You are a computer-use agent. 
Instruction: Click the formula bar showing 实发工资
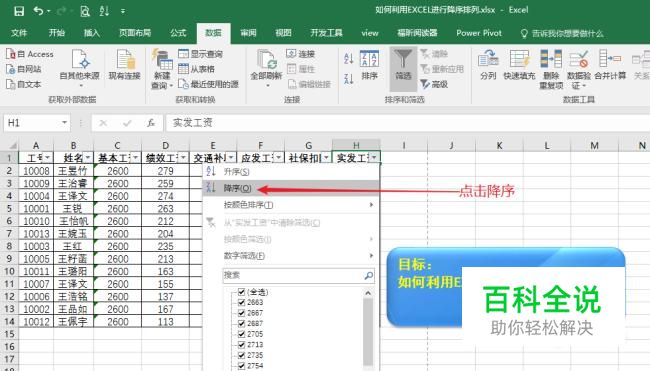pos(407,123)
